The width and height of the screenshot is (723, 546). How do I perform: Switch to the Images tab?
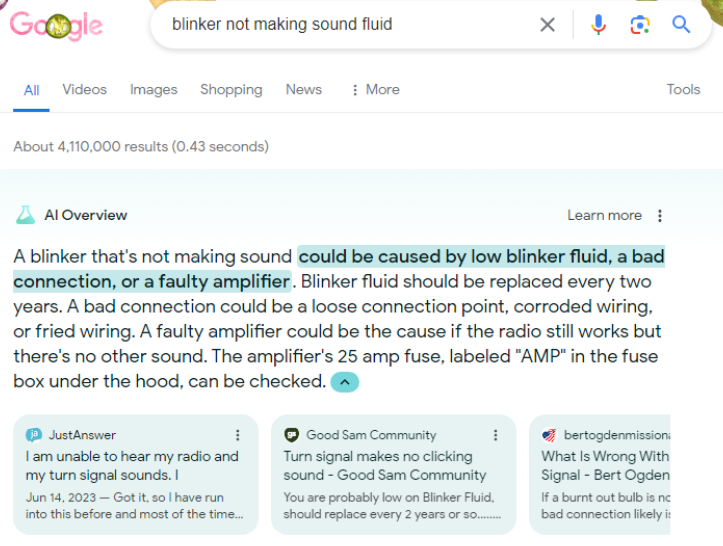154,89
